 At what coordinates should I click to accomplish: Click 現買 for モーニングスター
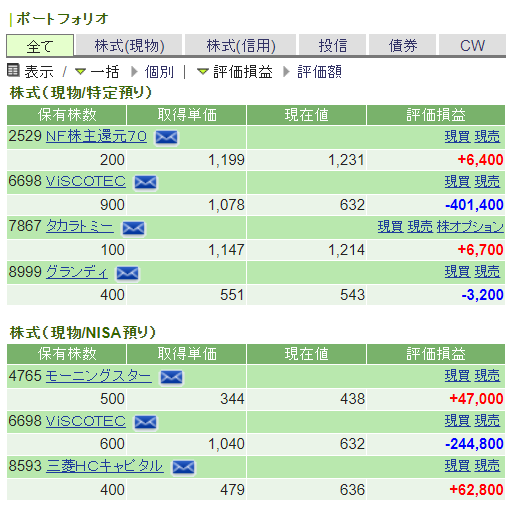click(x=457, y=376)
